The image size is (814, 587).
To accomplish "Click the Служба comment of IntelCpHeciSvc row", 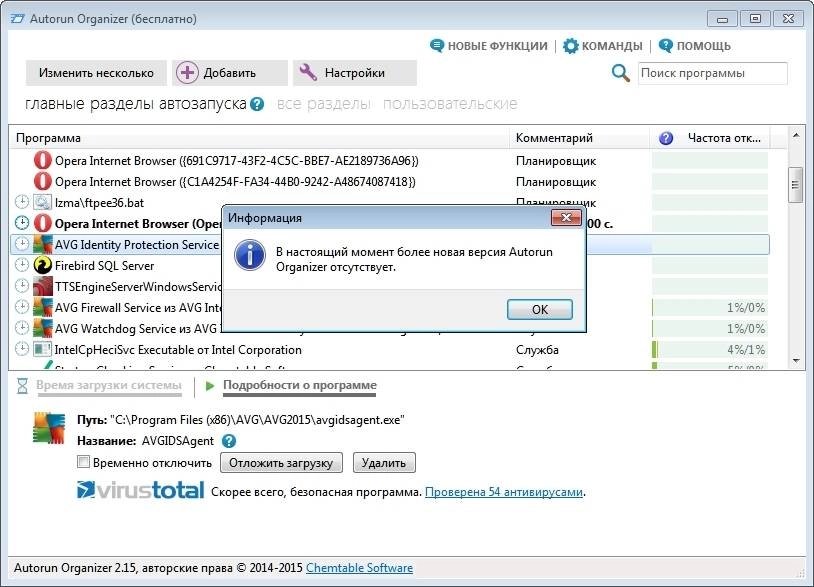I will pyautogui.click(x=537, y=350).
